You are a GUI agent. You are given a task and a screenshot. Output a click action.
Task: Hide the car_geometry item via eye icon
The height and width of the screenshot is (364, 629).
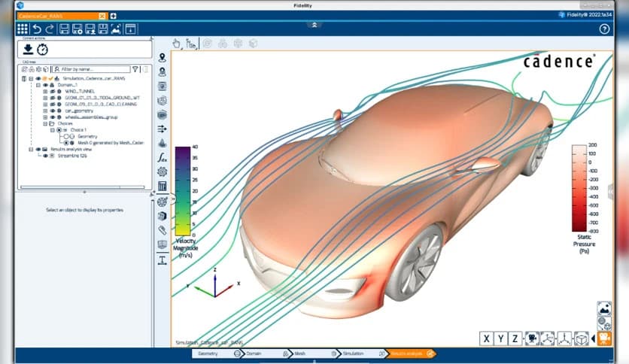(53, 111)
